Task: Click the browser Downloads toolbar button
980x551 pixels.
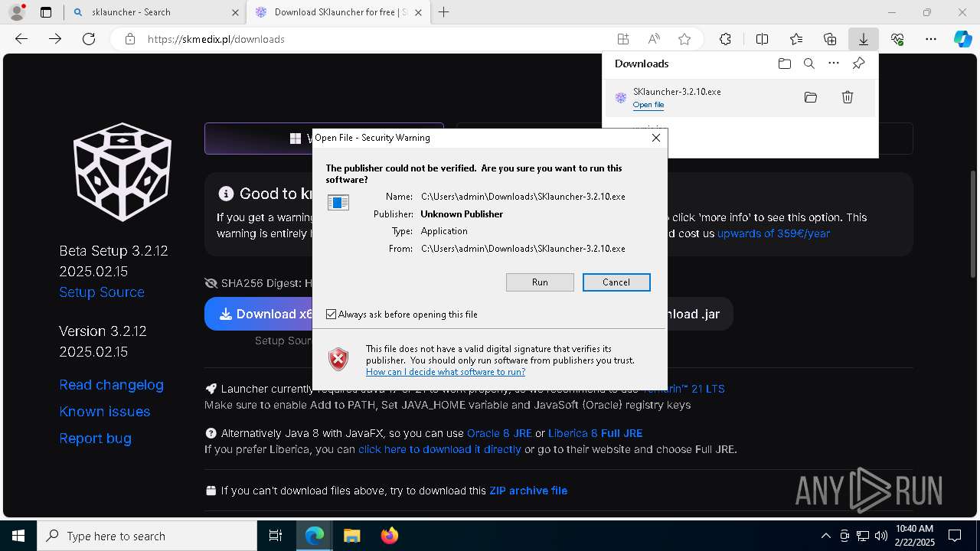Action: [x=863, y=39]
